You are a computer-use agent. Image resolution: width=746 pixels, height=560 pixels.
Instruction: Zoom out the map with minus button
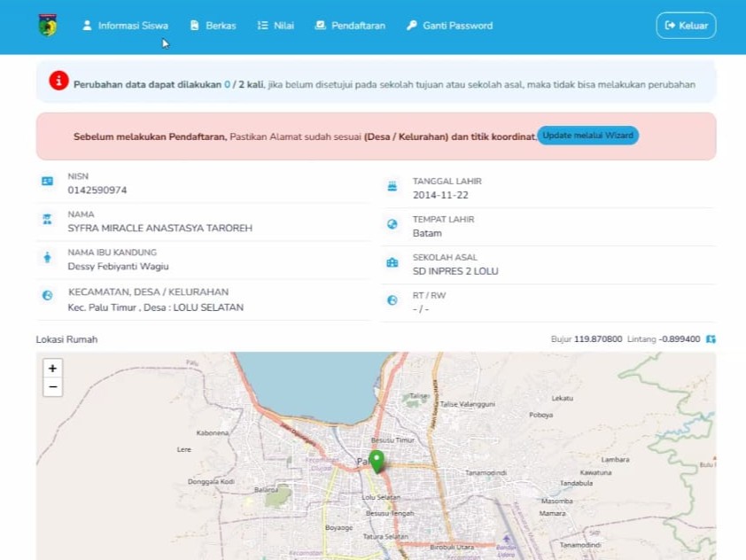(53, 387)
